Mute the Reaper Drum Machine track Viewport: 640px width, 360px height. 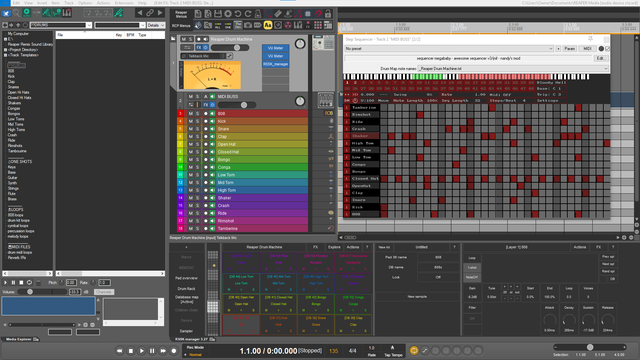pos(183,39)
